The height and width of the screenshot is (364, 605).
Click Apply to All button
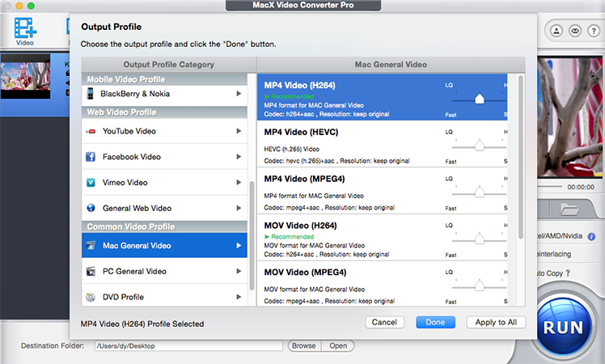click(496, 322)
